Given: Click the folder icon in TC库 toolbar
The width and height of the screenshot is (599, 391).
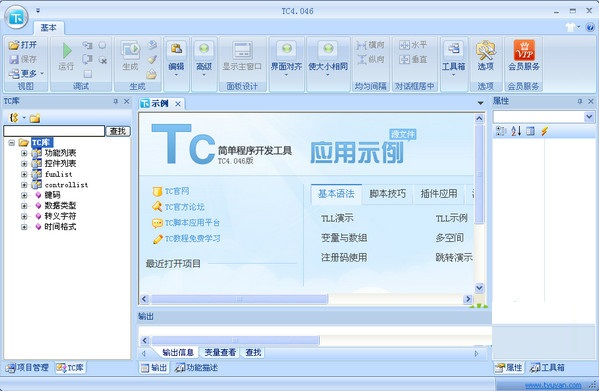Looking at the screenshot, I should pyautogui.click(x=35, y=118).
